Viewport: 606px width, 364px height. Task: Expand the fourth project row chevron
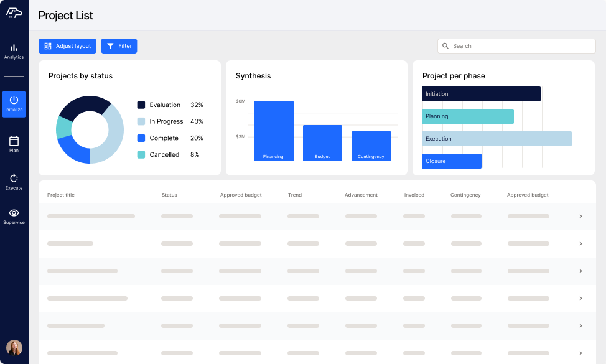click(x=580, y=299)
